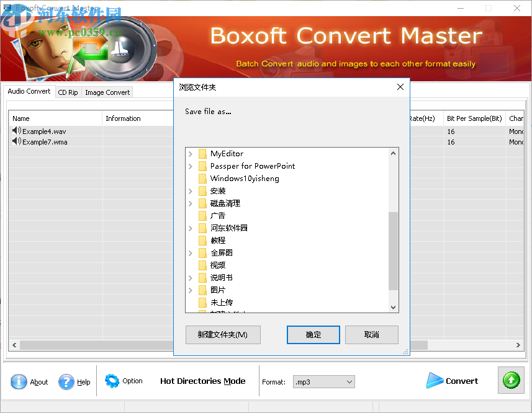The width and height of the screenshot is (532, 413).
Task: Click the 新建文件夹 new folder button
Action: tap(223, 334)
